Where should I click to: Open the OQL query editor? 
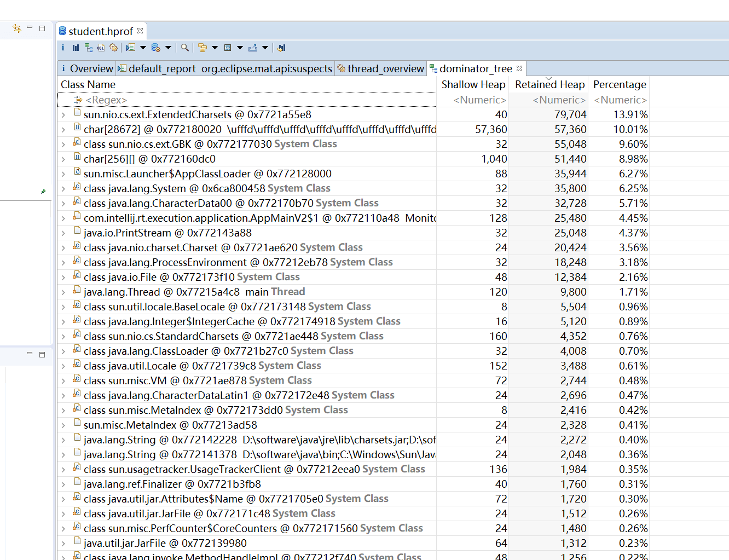101,48
